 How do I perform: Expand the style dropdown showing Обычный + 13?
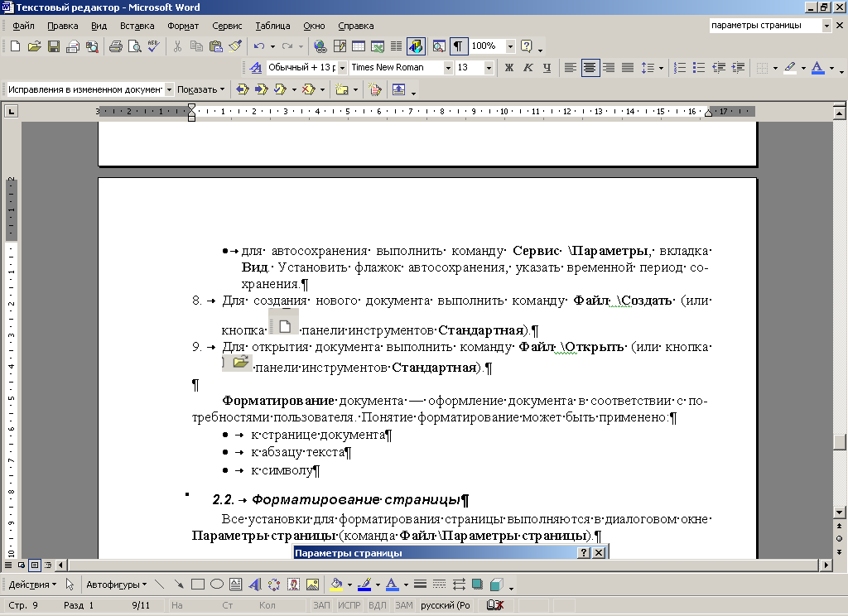[342, 68]
